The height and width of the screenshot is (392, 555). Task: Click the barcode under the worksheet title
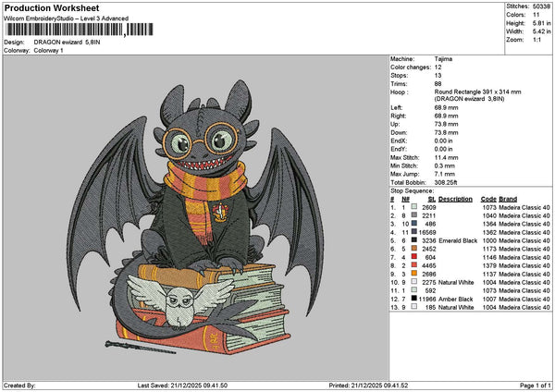(80, 30)
